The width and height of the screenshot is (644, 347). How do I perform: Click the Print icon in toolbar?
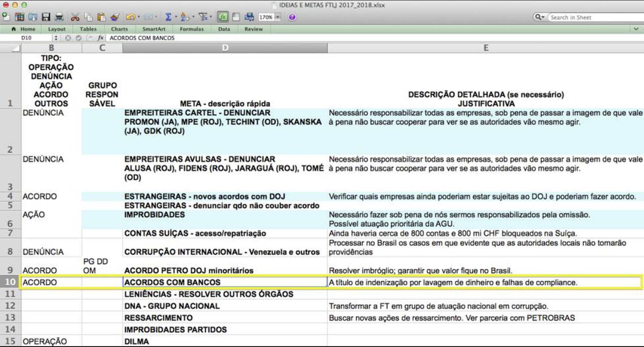(x=59, y=17)
